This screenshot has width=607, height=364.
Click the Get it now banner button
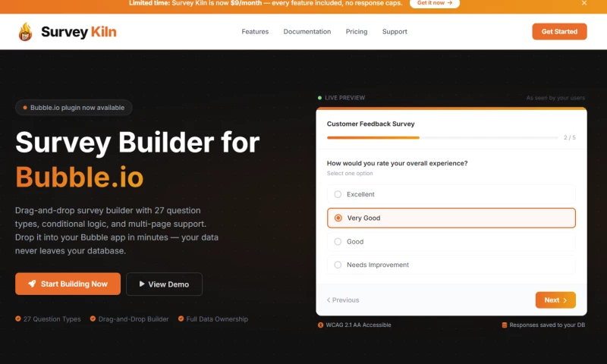point(434,3)
